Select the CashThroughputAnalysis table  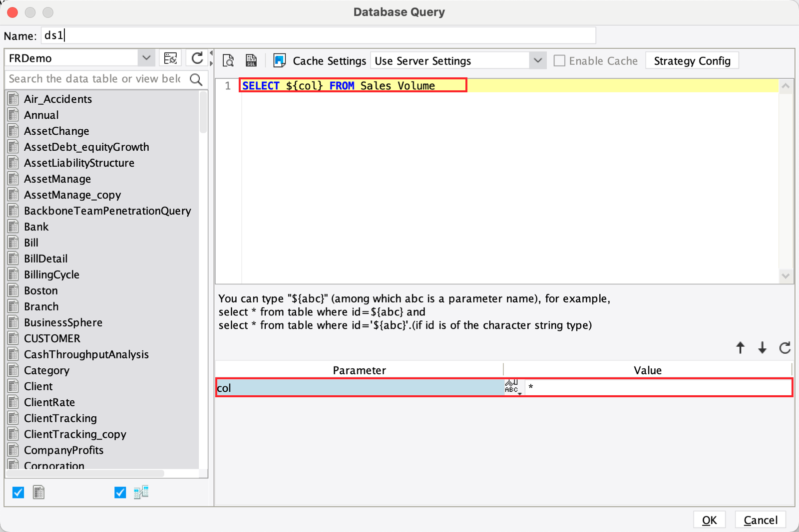click(x=86, y=354)
